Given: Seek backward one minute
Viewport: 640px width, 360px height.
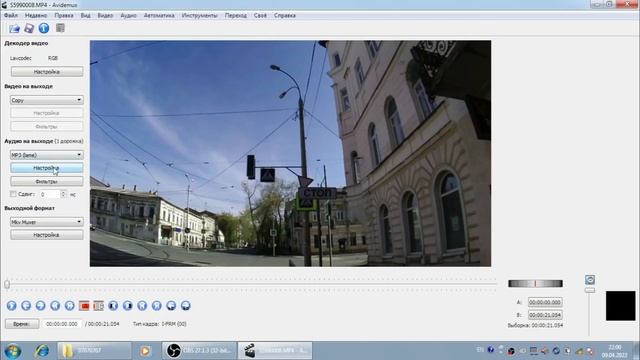Looking at the screenshot, I should click(171, 306).
